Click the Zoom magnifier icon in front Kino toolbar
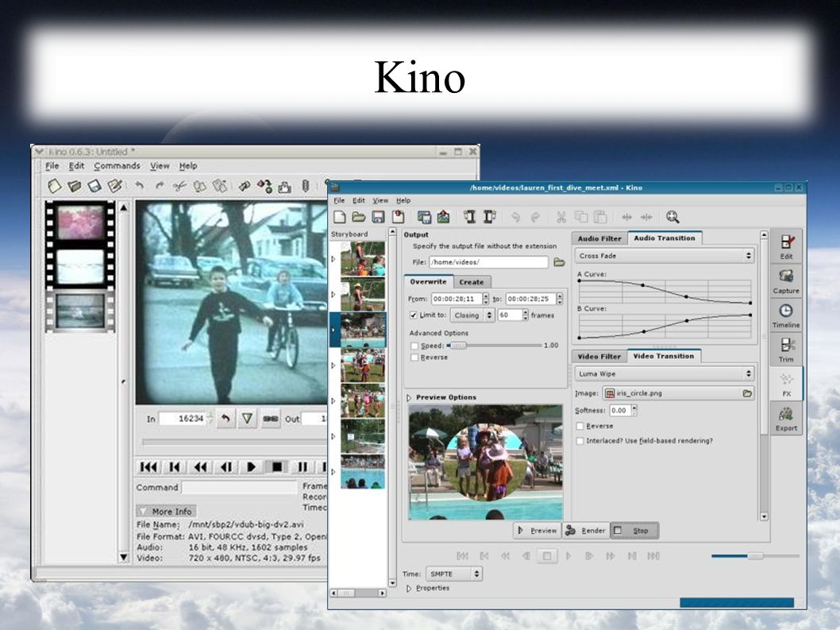 672,217
